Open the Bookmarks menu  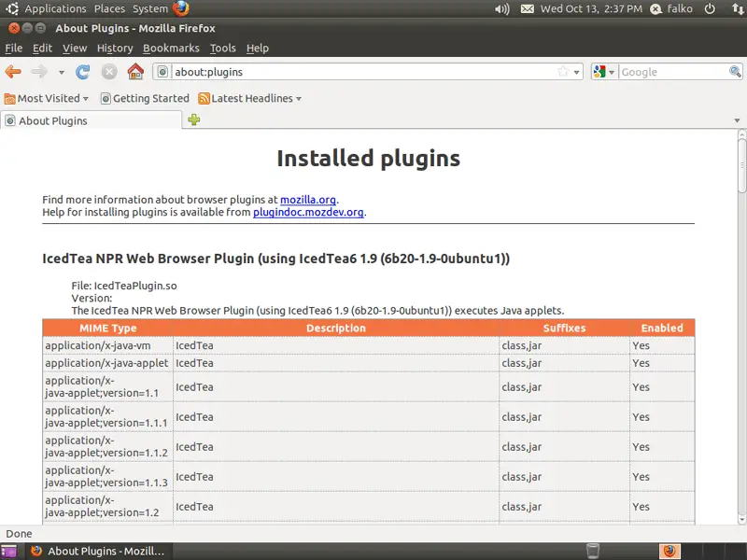[171, 49]
